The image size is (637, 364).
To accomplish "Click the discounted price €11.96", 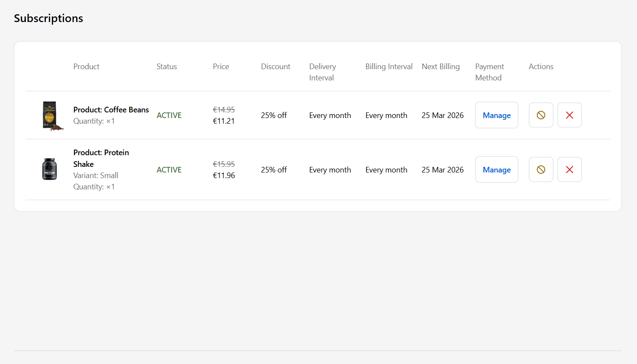I will pos(224,176).
